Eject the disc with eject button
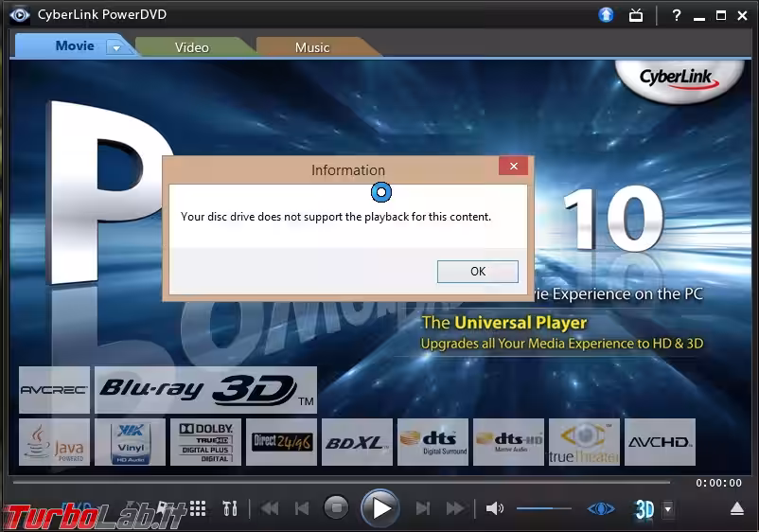759x532 pixels. tap(736, 508)
